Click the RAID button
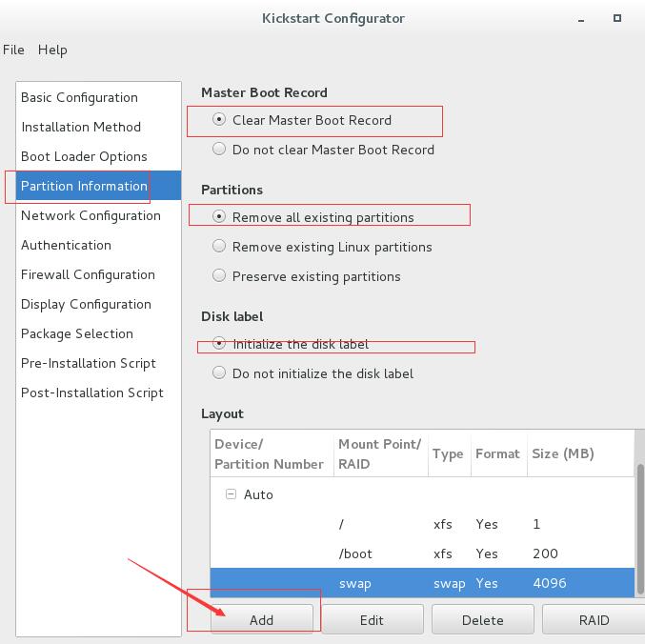The width and height of the screenshot is (645, 644). tap(594, 619)
